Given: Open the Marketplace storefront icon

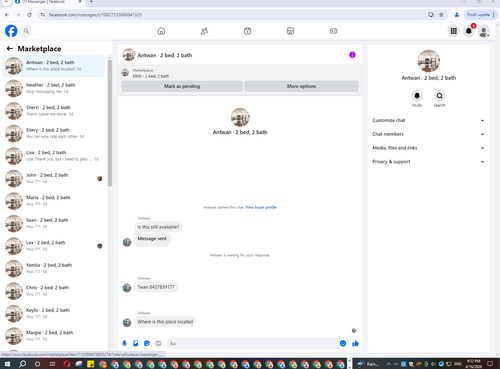Looking at the screenshot, I should coord(290,31).
